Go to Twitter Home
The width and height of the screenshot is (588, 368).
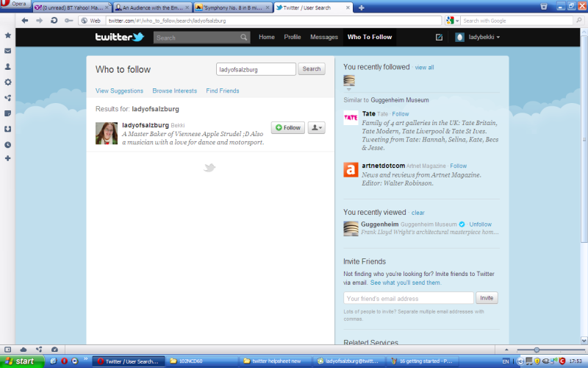[x=267, y=38]
